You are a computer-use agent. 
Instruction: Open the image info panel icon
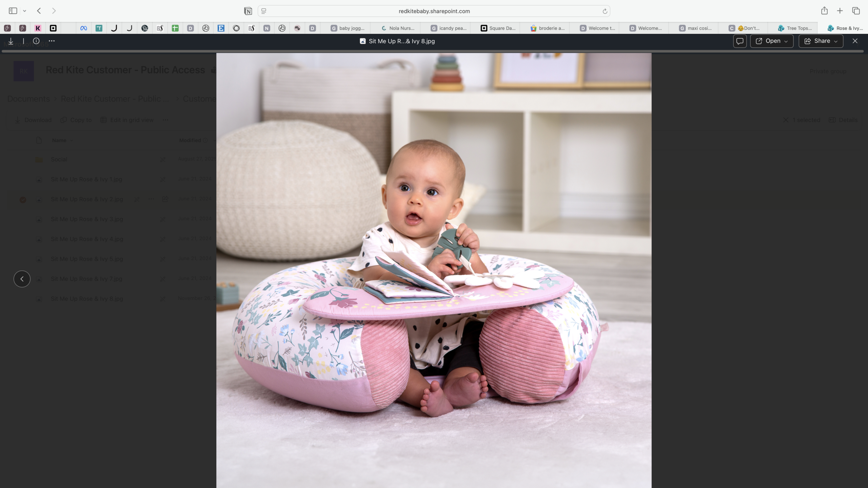[x=36, y=41]
